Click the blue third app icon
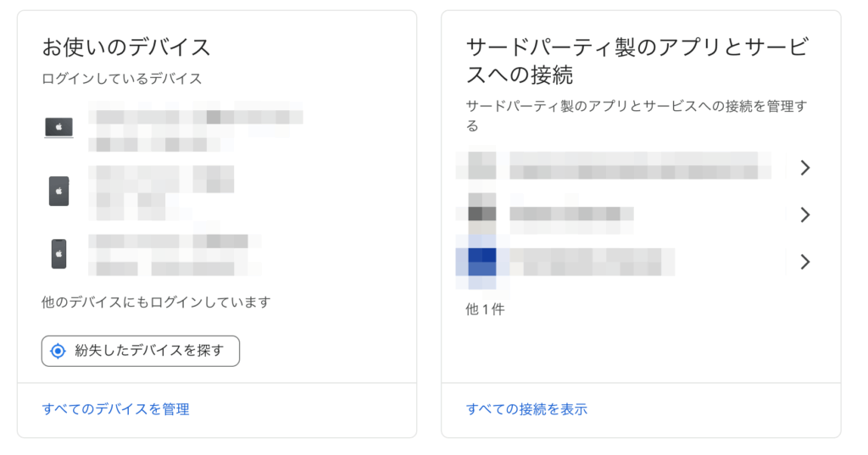Viewport: 868px width, 455px height. tap(481, 261)
